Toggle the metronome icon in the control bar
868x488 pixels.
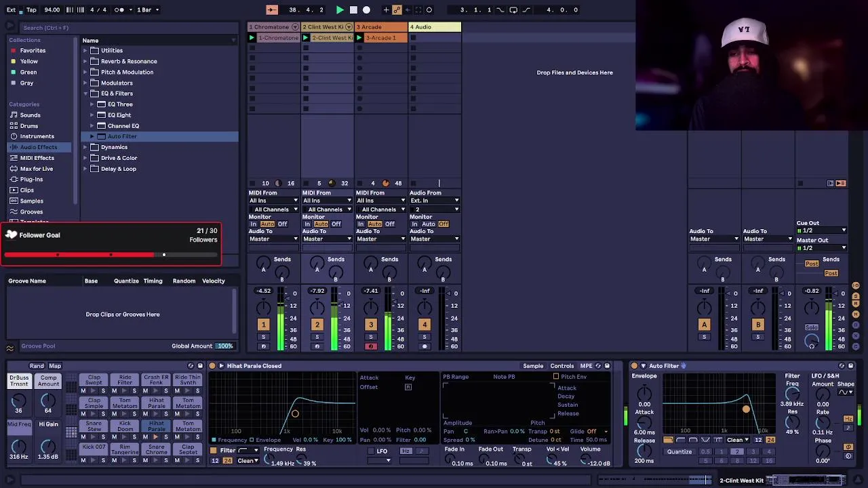(x=119, y=9)
